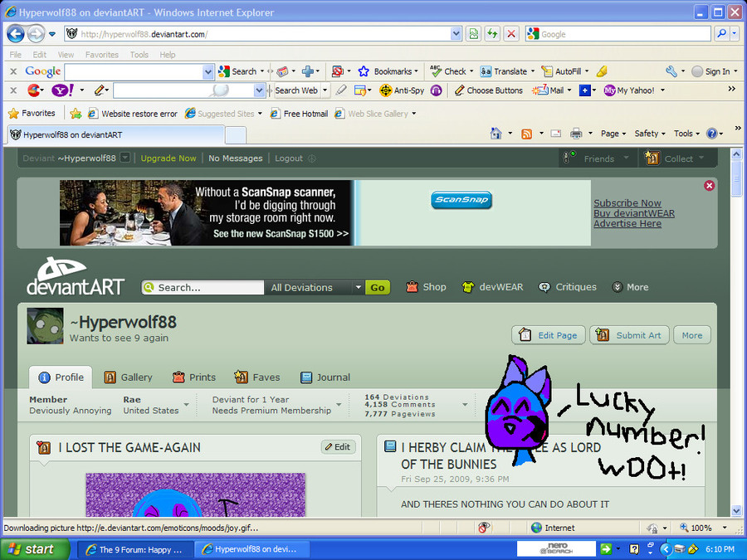Open the Google toolbar wrench settings
The image size is (747, 560).
click(671, 71)
